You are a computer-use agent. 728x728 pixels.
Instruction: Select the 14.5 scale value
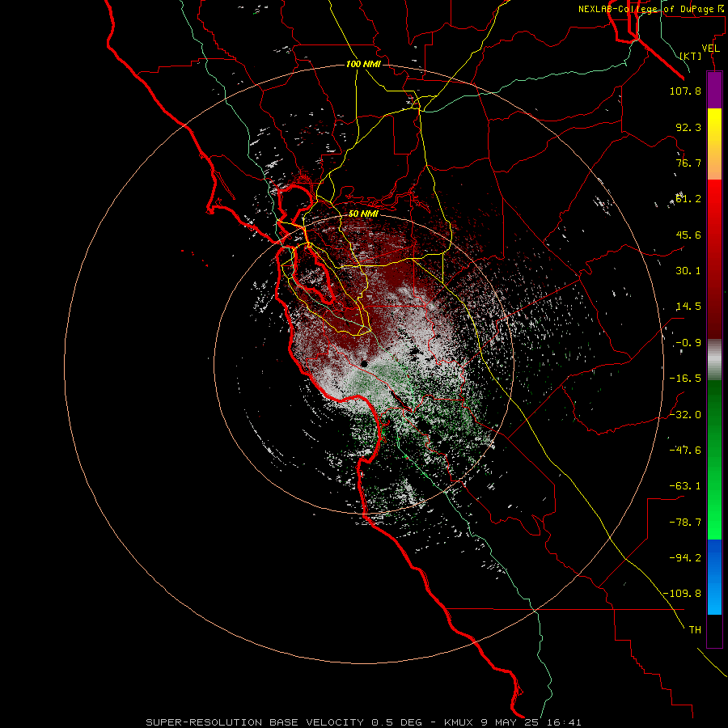(688, 307)
